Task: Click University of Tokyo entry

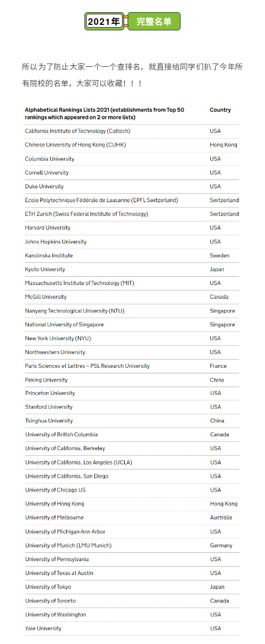Action: 48,587
